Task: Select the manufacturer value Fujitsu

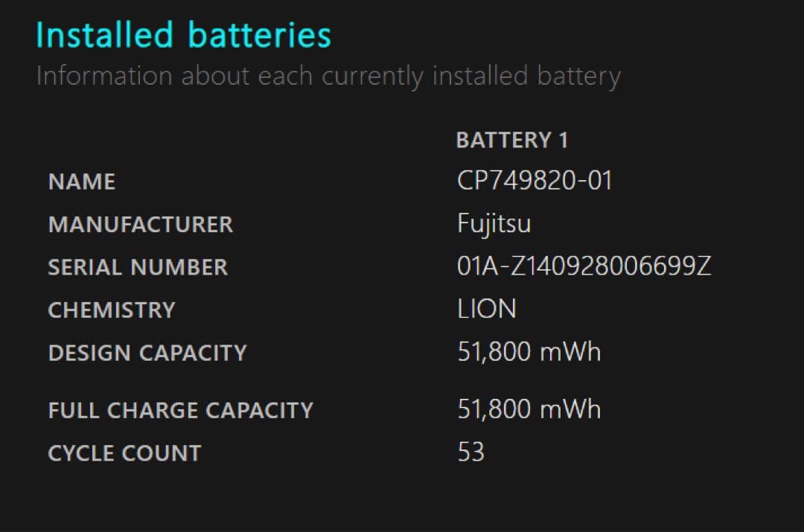Action: [x=494, y=224]
